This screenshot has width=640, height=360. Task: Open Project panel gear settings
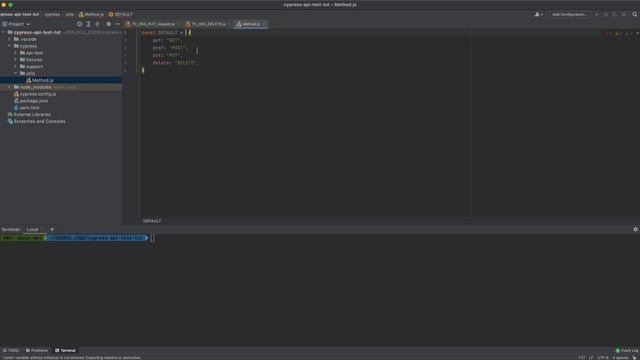[x=109, y=24]
